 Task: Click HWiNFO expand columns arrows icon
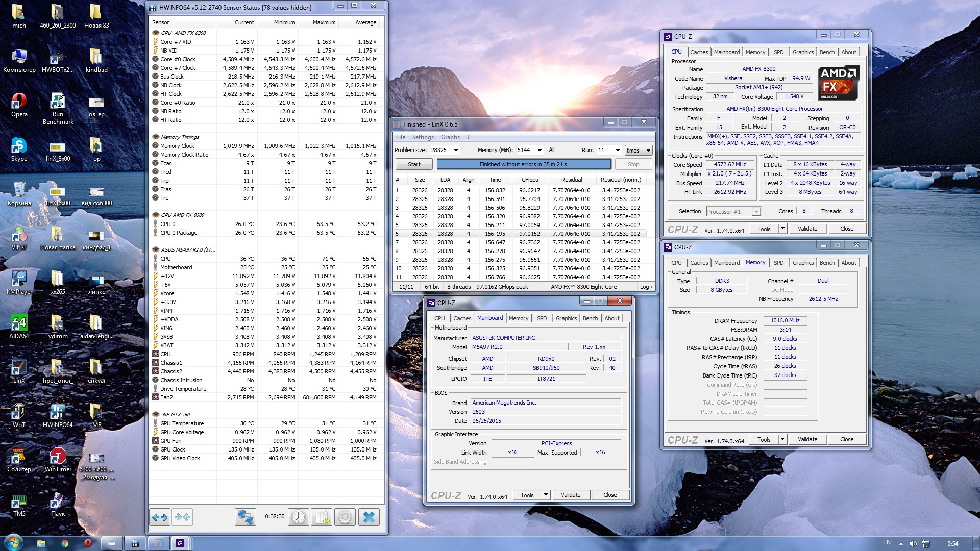(x=160, y=517)
